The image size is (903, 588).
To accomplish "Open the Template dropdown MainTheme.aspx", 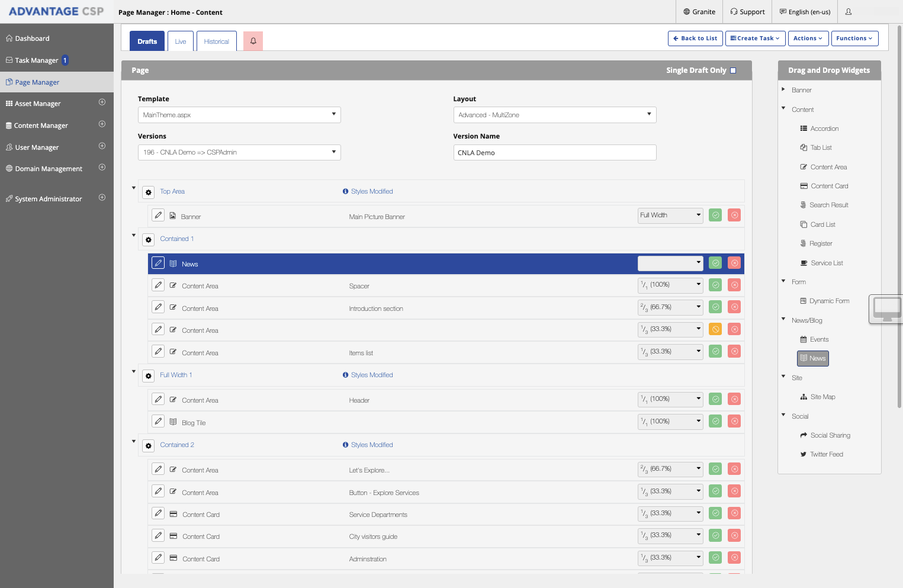I will point(239,115).
